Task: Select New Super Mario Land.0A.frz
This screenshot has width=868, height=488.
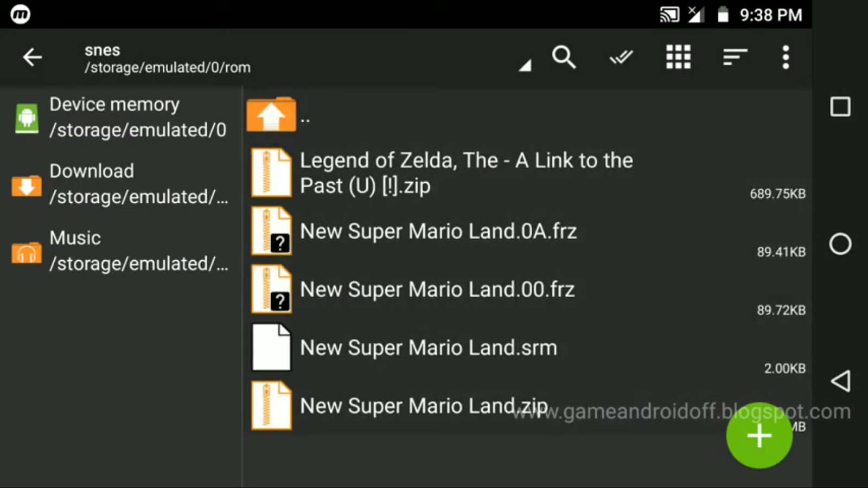Action: point(527,232)
